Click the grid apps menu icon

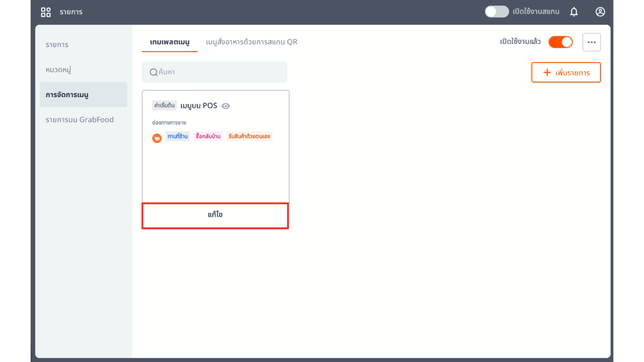[46, 12]
